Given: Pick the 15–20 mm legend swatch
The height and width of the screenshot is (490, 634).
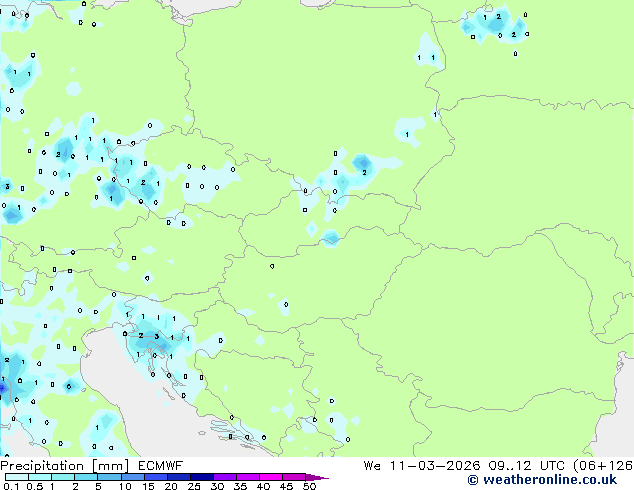Looking at the screenshot, I should tap(155, 477).
